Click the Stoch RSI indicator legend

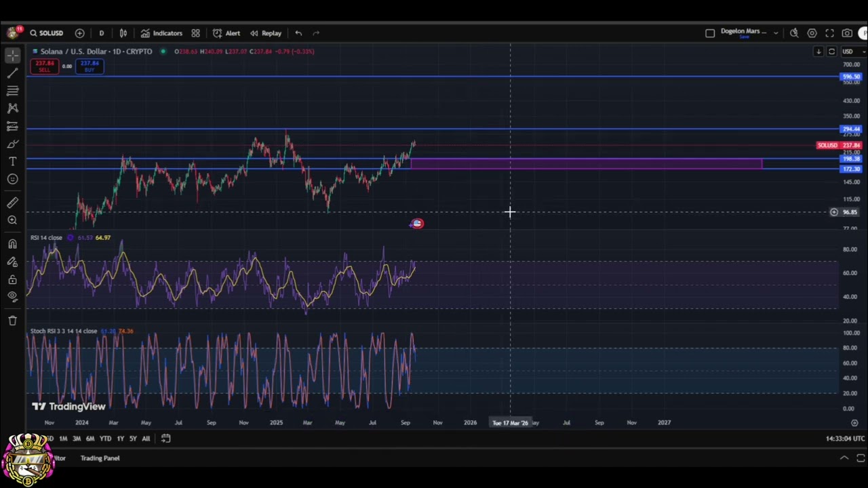coord(64,331)
